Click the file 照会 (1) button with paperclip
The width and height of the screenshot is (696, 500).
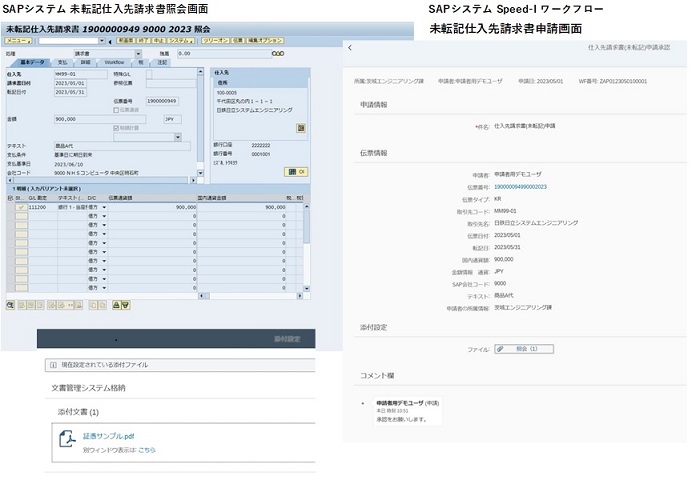click(x=524, y=349)
